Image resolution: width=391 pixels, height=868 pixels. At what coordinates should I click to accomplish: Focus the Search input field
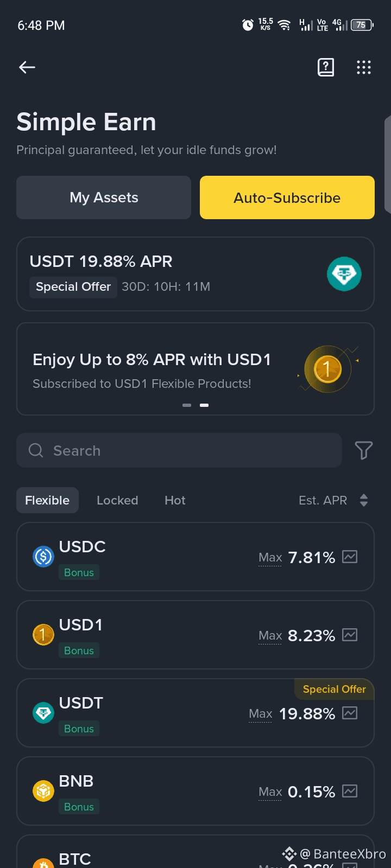click(179, 450)
